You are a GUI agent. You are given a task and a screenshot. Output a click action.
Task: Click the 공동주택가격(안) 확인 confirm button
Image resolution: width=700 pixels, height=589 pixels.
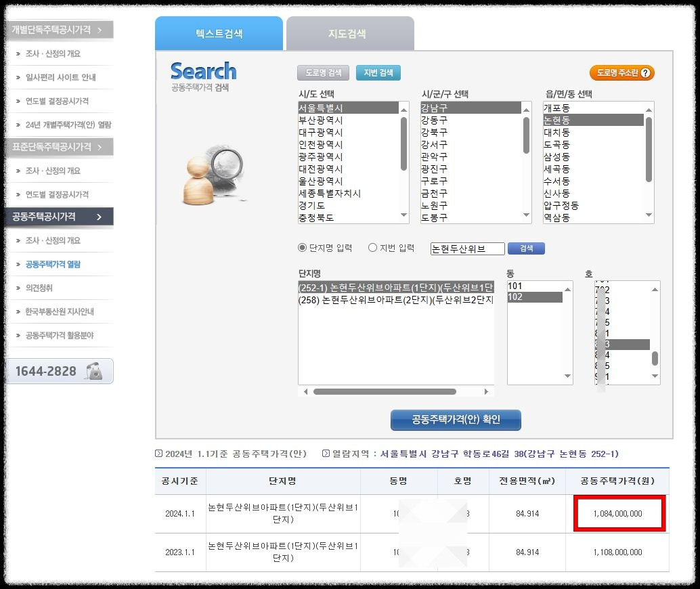pos(455,420)
